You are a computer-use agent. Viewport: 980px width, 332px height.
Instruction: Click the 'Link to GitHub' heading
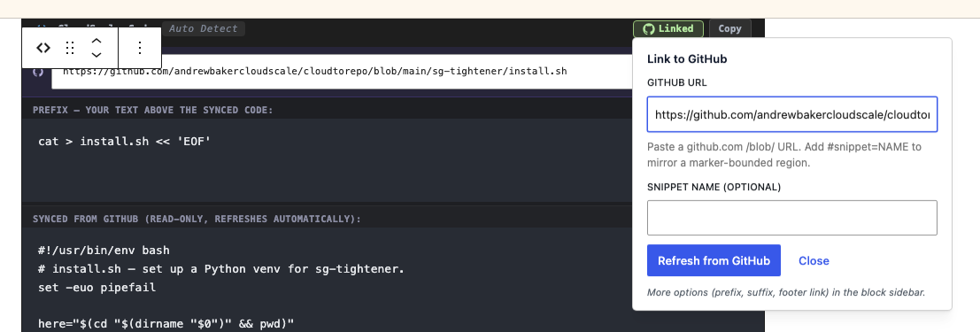686,59
